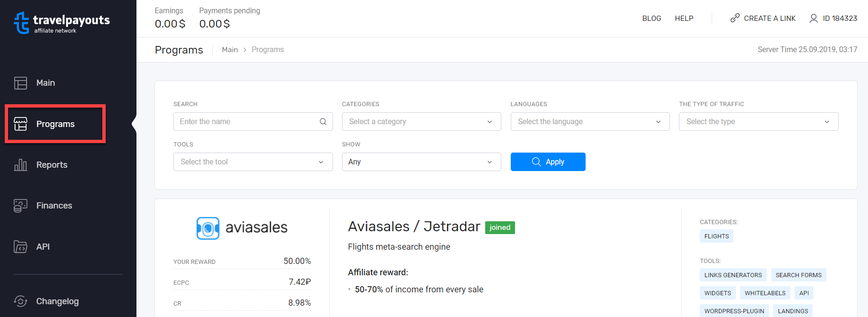Select the SEARCH FORMS tool tag

(798, 275)
